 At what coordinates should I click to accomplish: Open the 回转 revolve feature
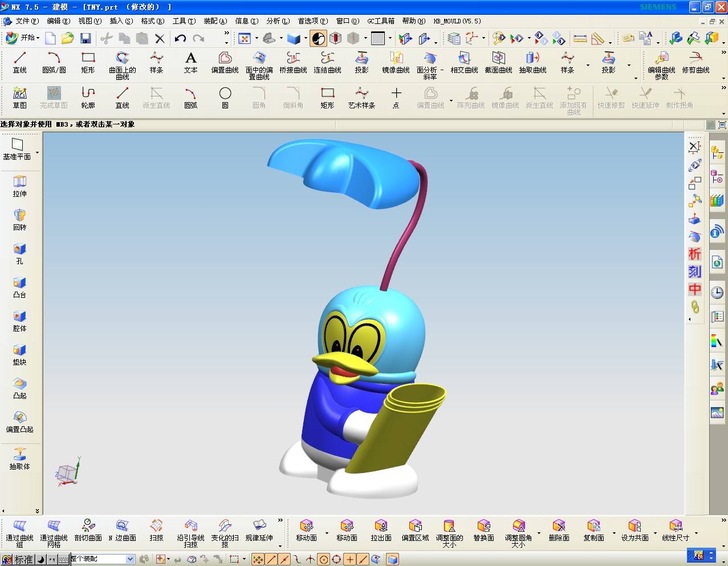point(19,220)
